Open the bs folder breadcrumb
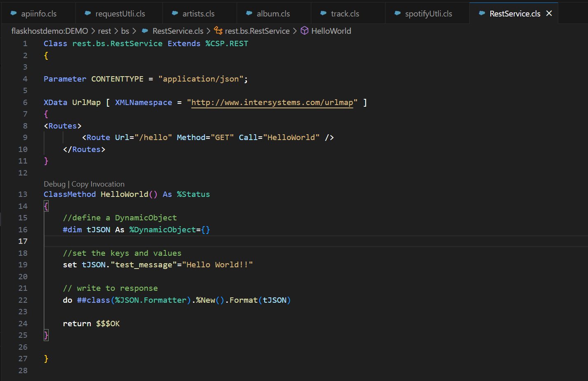The height and width of the screenshot is (381, 588). pyautogui.click(x=125, y=31)
